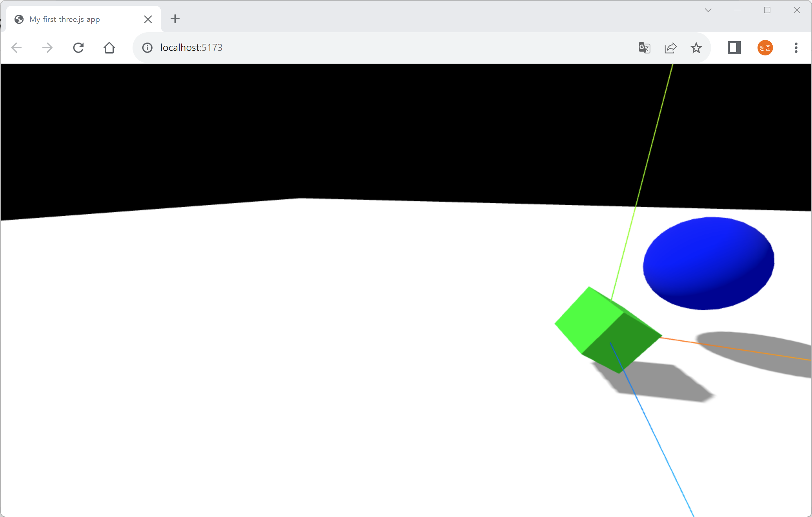
Task: Click the share page icon
Action: pyautogui.click(x=670, y=47)
